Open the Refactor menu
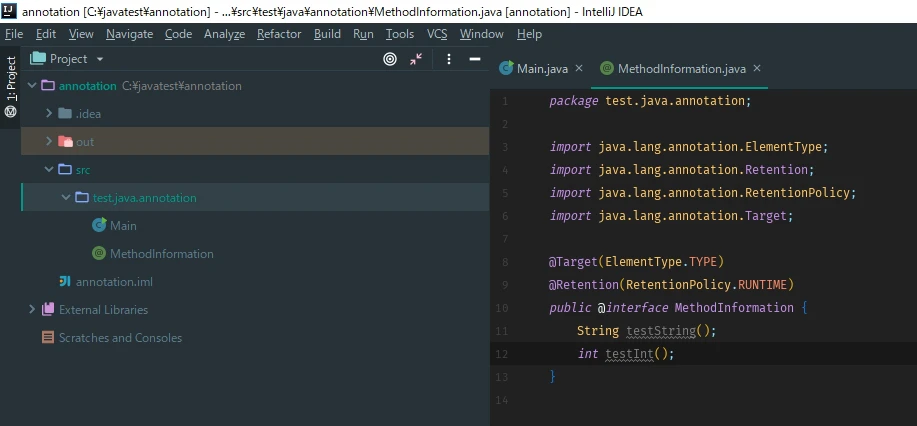This screenshot has height=426, width=917. tap(280, 35)
